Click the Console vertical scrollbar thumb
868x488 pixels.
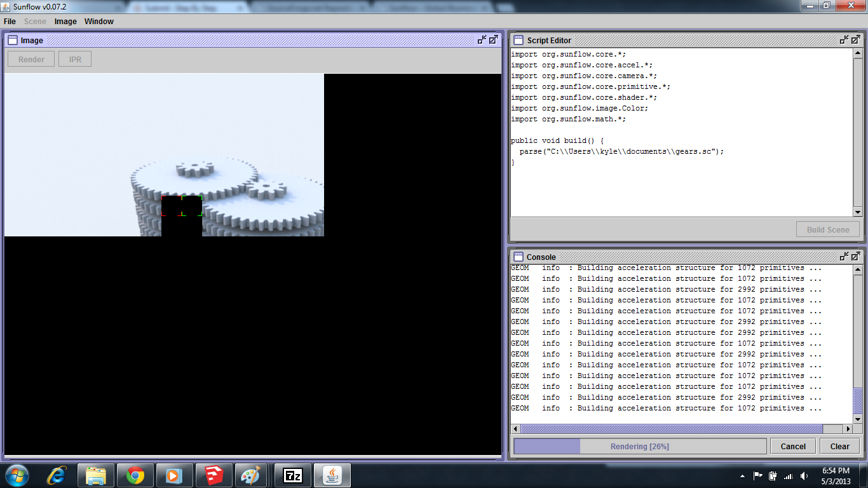pos(858,401)
